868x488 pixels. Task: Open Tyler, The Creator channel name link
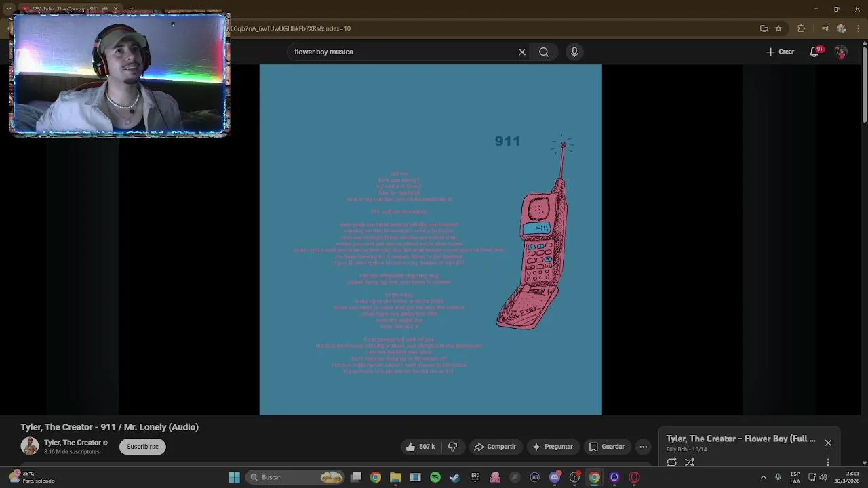73,443
